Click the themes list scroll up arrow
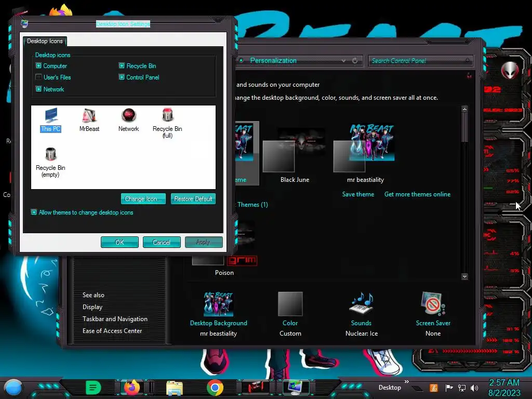532x399 pixels. pyautogui.click(x=464, y=109)
